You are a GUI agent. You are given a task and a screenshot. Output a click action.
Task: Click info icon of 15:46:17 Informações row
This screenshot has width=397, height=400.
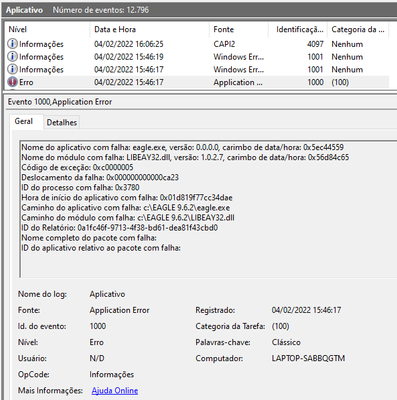tap(12, 69)
